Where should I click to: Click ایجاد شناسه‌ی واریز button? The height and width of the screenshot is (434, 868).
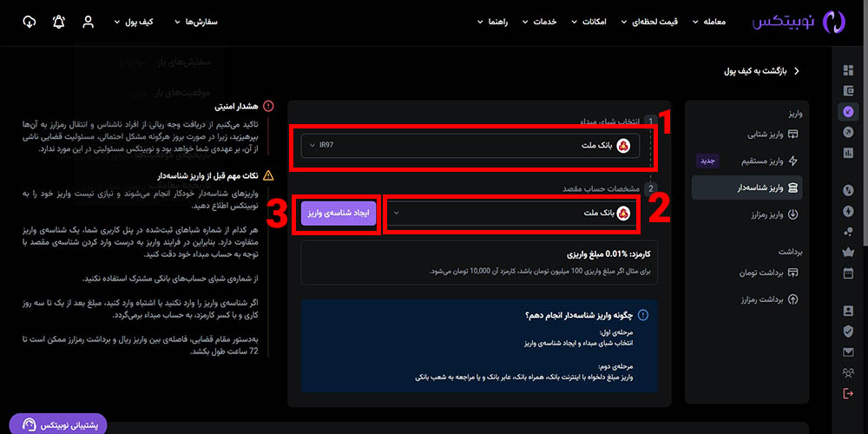pyautogui.click(x=339, y=214)
